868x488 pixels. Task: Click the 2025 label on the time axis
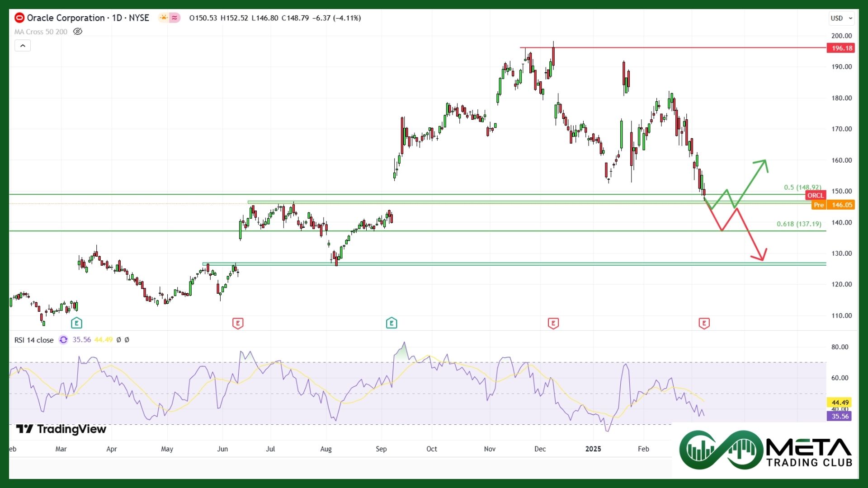[x=593, y=449]
